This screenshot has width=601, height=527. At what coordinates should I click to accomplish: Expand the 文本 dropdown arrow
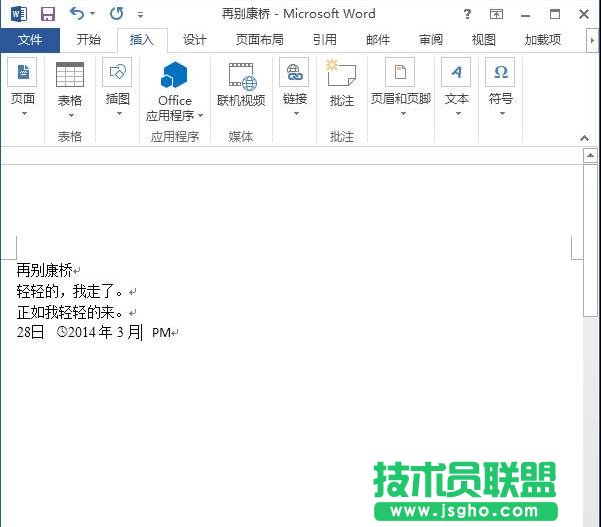[458, 113]
